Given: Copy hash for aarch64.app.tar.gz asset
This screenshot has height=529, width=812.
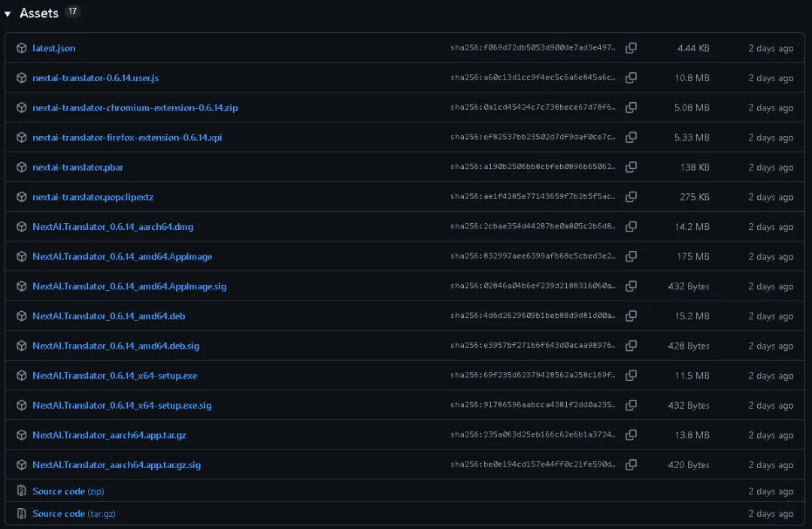Looking at the screenshot, I should tap(631, 435).
